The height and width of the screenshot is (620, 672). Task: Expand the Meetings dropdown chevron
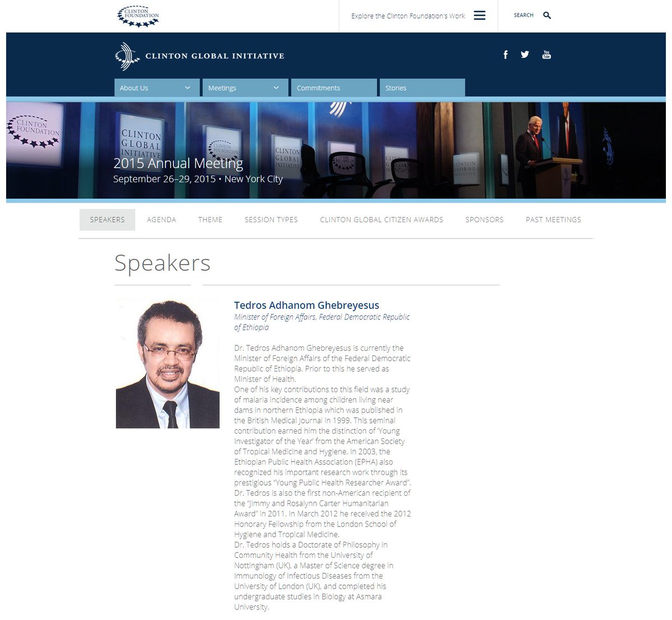[x=276, y=88]
